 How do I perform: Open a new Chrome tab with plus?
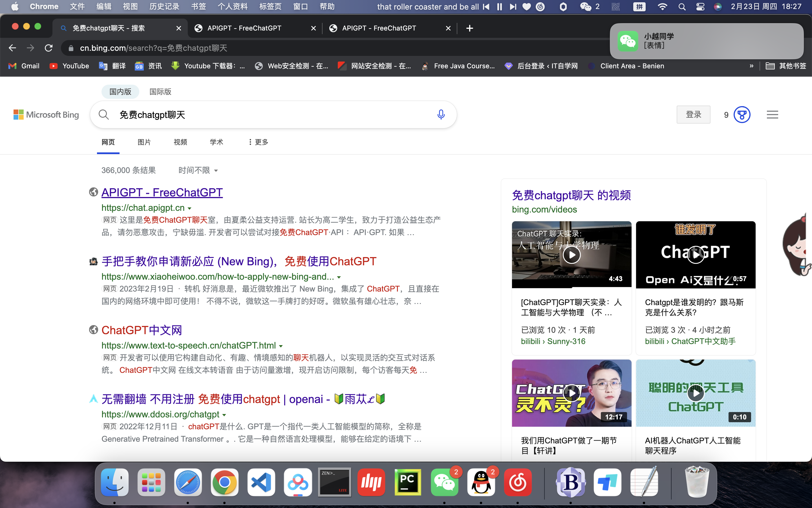(x=470, y=28)
